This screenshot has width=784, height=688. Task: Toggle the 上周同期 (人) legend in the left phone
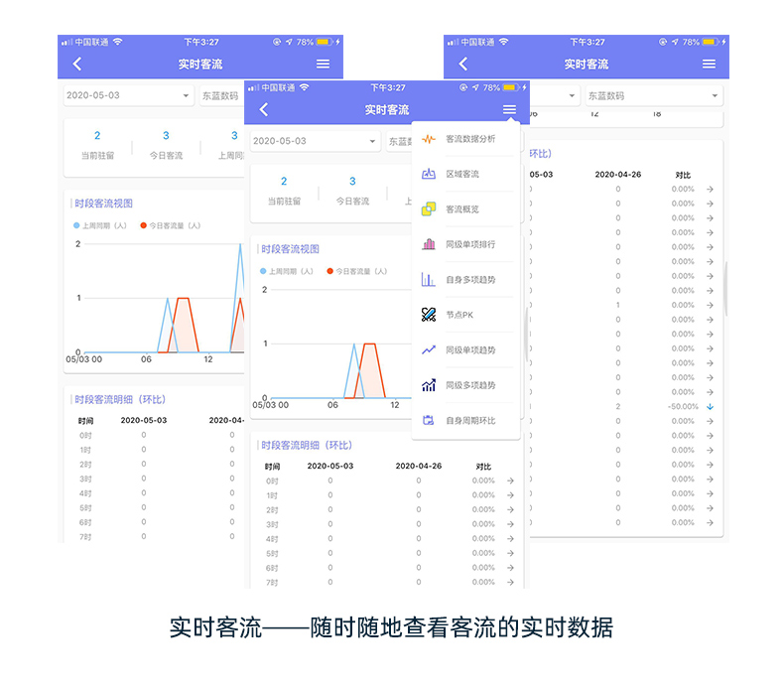tap(100, 225)
